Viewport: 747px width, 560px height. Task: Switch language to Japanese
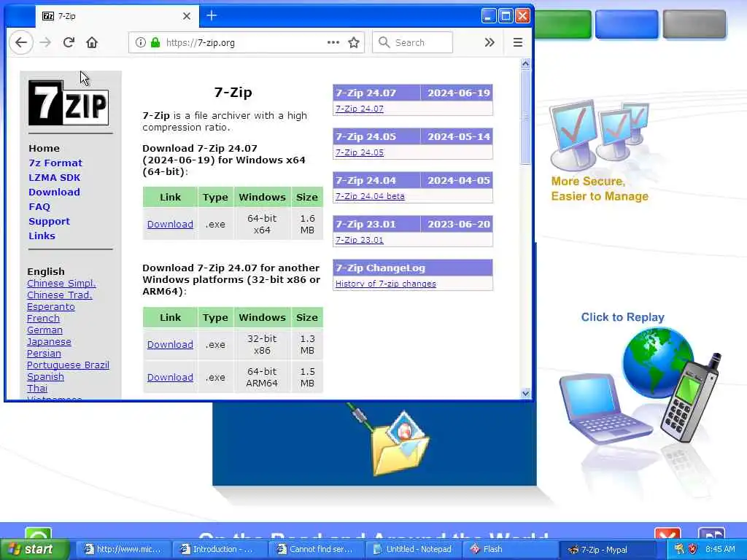[x=49, y=341]
